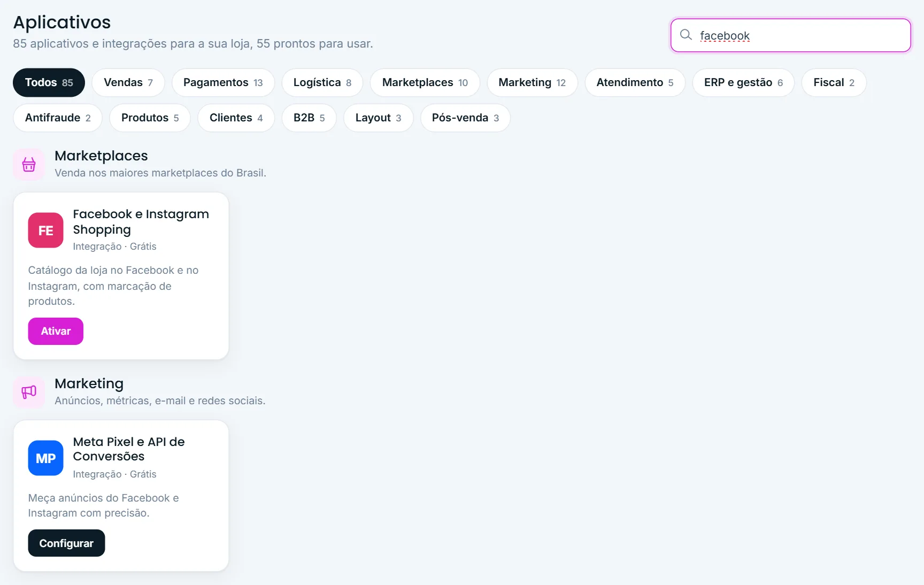The image size is (924, 585).
Task: Open the Meta Pixel e API de Conversões title
Action: tap(129, 449)
